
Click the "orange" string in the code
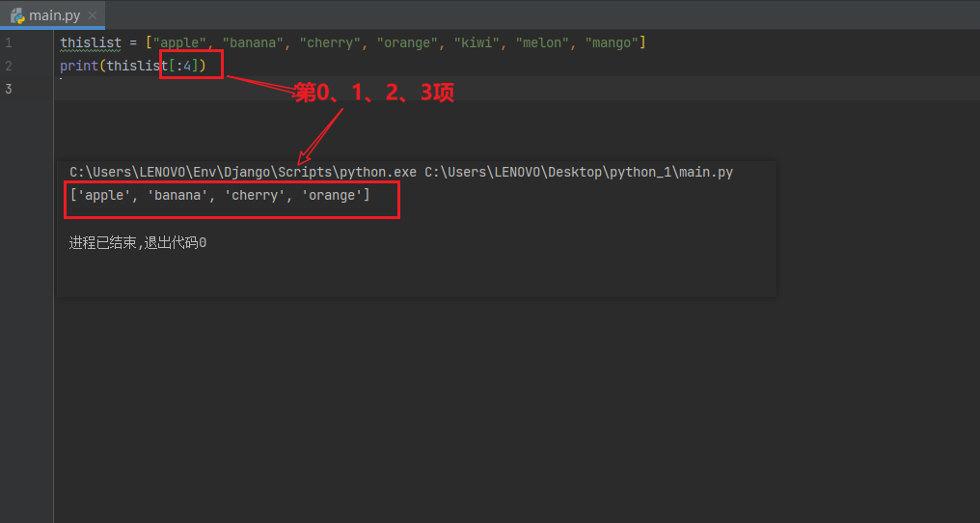click(407, 43)
